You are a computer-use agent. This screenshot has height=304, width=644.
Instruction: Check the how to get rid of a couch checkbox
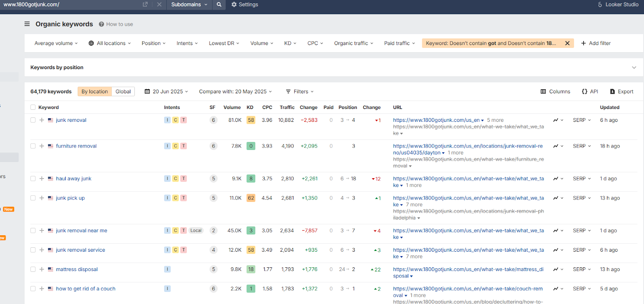coord(33,289)
